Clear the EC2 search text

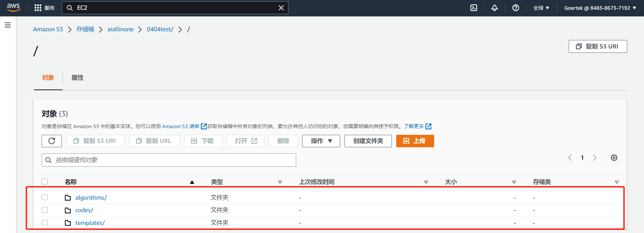coord(281,8)
